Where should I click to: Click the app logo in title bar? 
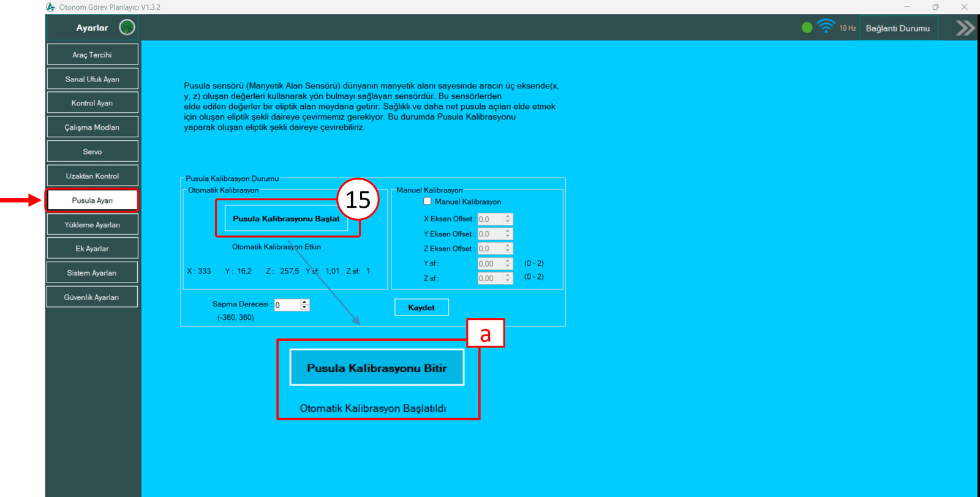[51, 7]
